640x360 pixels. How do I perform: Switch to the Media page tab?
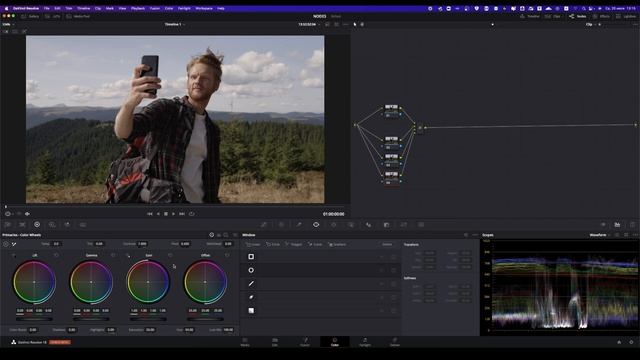(245, 342)
